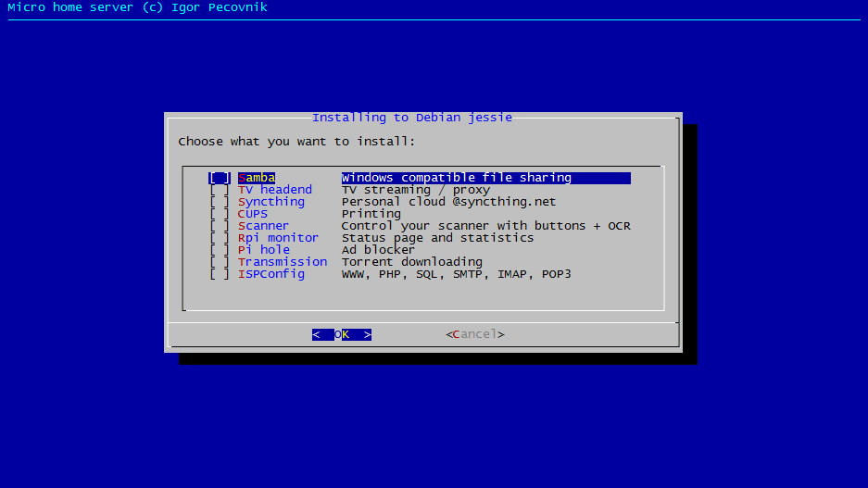Click the Syncthing entry name
The image size is (868, 488).
tap(271, 202)
